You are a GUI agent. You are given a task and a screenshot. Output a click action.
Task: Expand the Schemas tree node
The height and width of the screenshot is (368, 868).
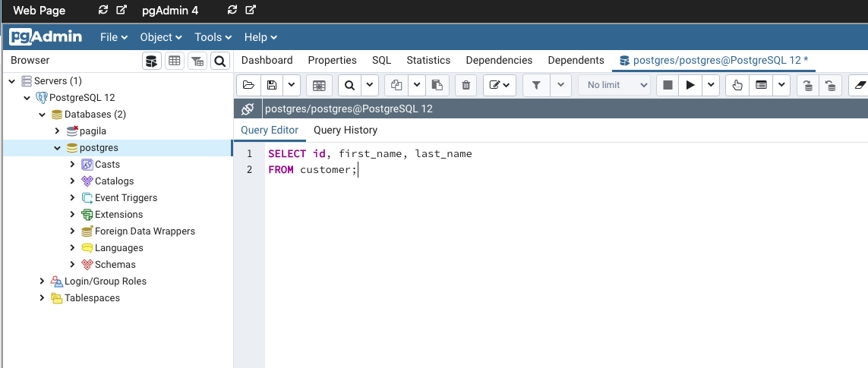(x=73, y=265)
